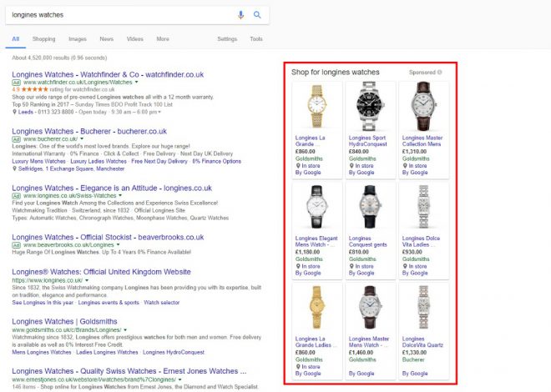Image resolution: width=551 pixels, height=392 pixels.
Task: Open Longines Sport HydroConquest product title
Action: click(x=367, y=141)
